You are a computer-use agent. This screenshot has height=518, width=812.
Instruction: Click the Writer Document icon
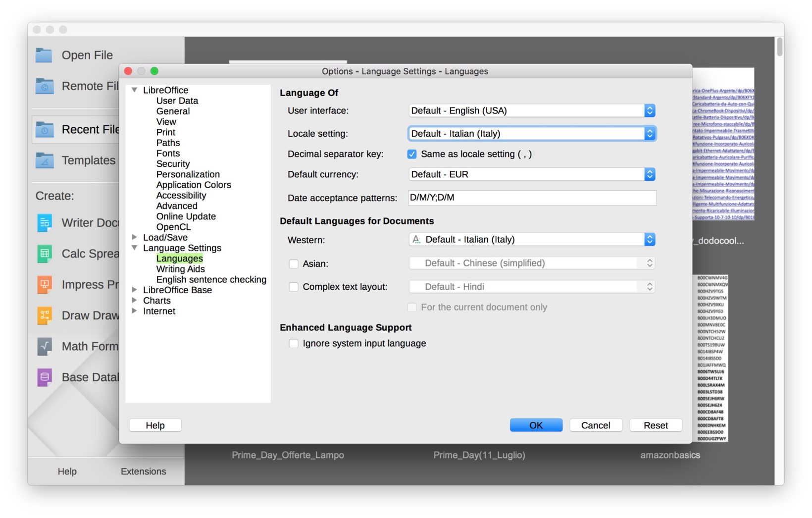[x=44, y=223]
